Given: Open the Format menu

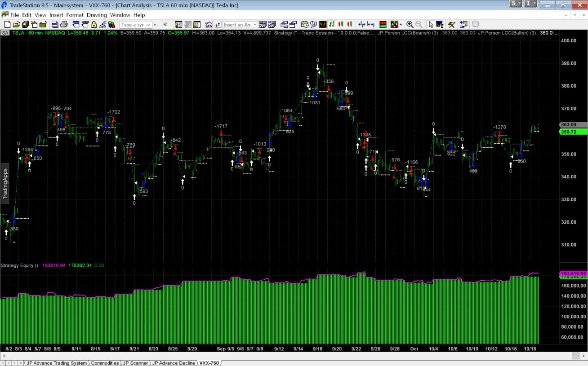Looking at the screenshot, I should (75, 15).
